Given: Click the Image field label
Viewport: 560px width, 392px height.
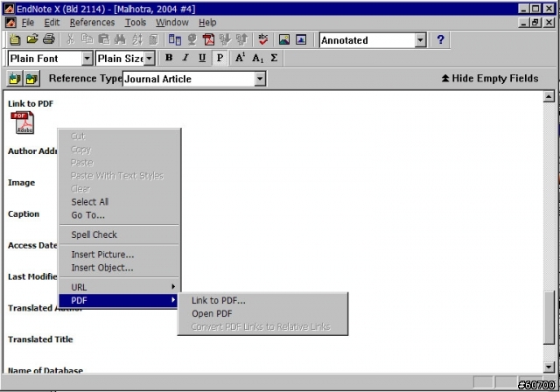Looking at the screenshot, I should (21, 182).
